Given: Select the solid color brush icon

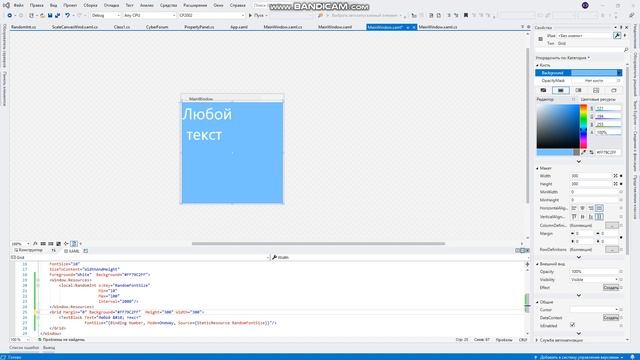Looking at the screenshot, I should point(561,90).
